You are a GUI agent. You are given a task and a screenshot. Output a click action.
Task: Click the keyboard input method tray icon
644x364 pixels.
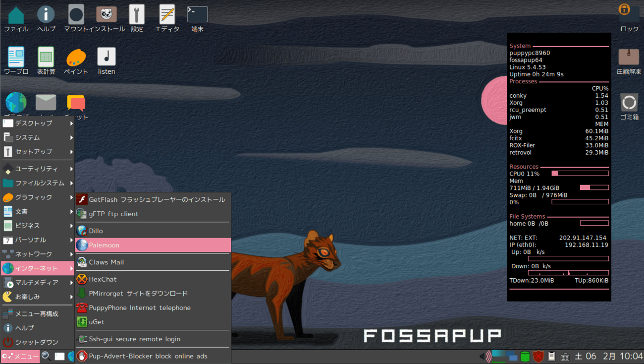(x=565, y=357)
